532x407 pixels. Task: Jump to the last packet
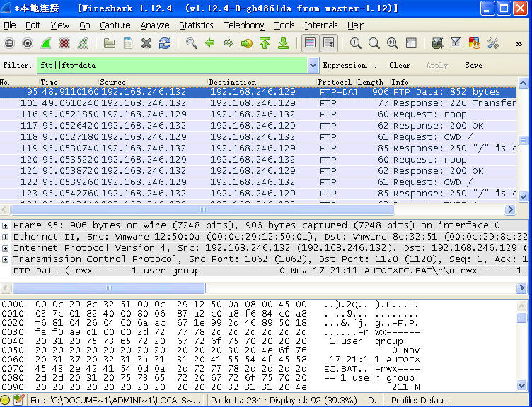pos(283,43)
